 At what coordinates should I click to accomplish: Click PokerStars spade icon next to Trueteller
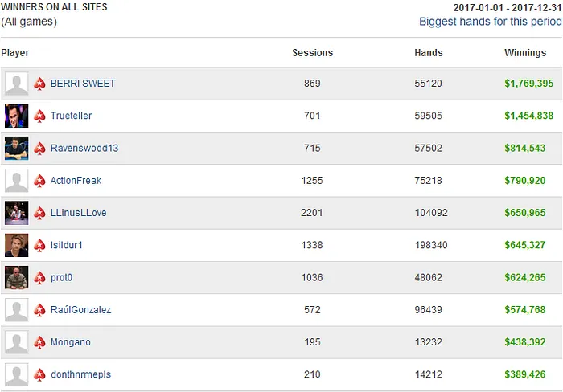pyautogui.click(x=40, y=116)
